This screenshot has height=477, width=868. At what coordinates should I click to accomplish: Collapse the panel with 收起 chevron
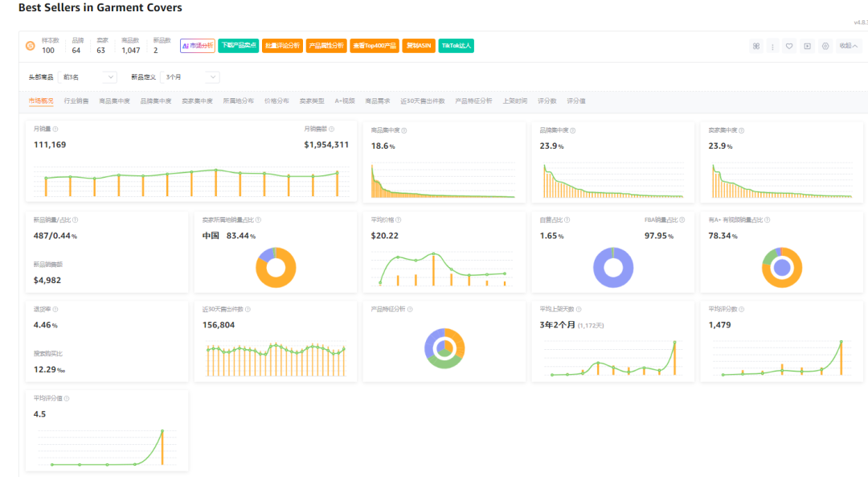[849, 46]
